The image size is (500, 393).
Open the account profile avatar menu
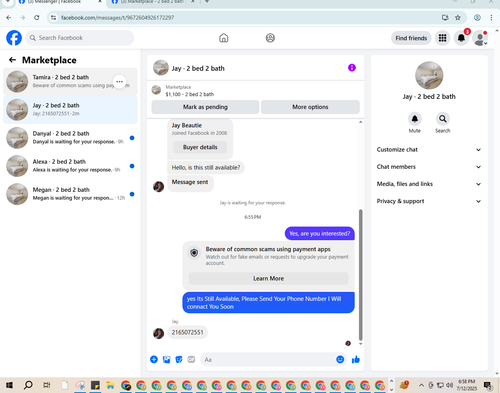[480, 38]
